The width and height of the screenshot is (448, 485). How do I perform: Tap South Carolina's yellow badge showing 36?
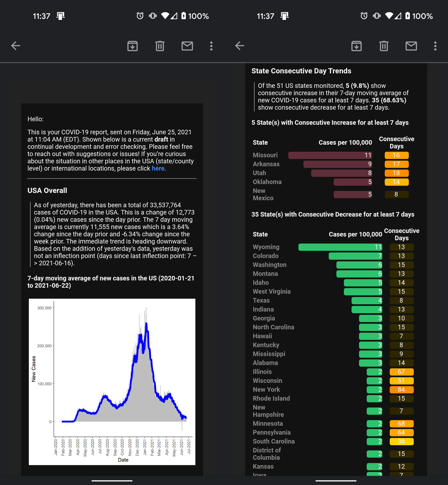(402, 441)
